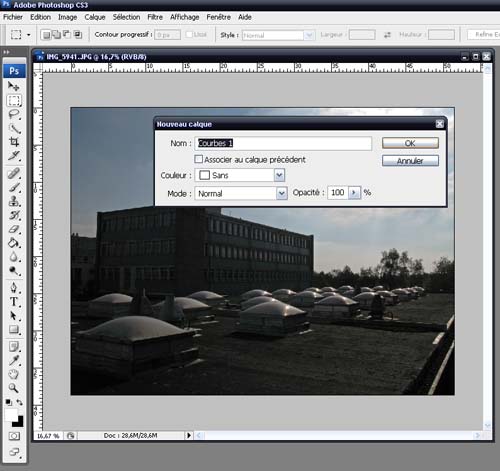Select the Move tool
The width and height of the screenshot is (500, 471).
point(14,86)
